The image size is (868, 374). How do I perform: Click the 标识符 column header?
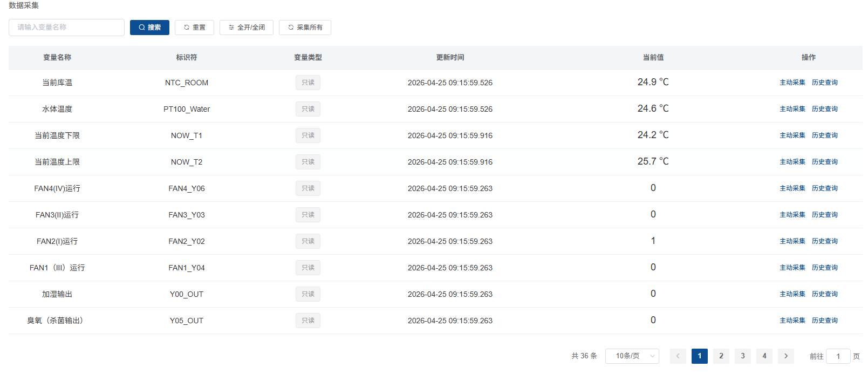click(187, 58)
